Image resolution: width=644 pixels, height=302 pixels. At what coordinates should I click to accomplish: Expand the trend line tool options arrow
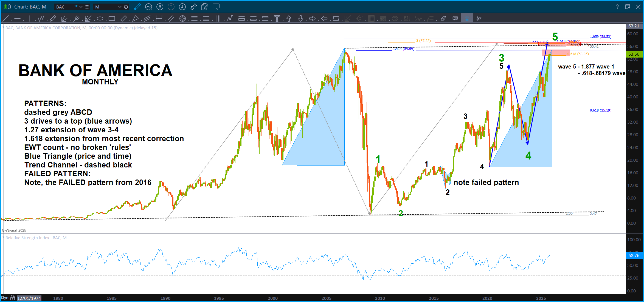12,20
